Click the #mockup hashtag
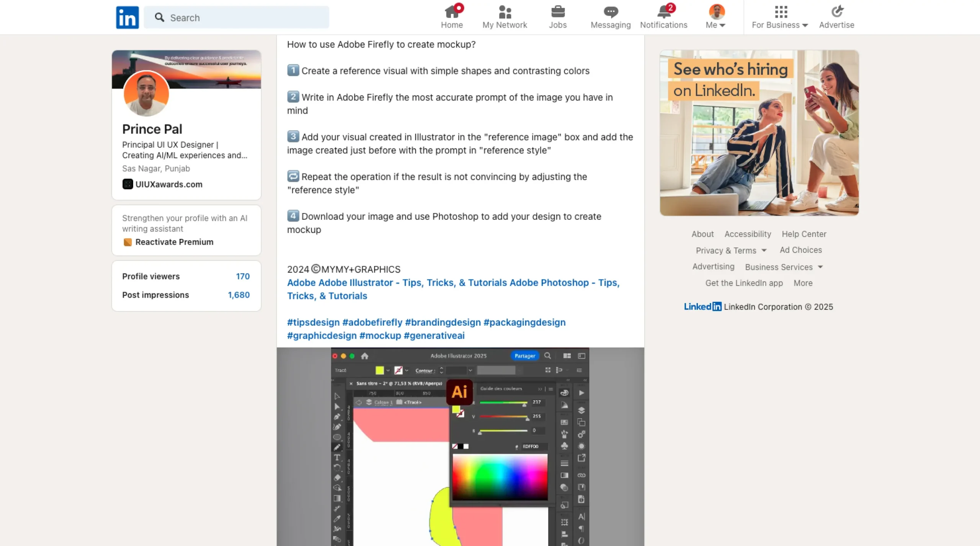This screenshot has width=980, height=546. click(380, 335)
